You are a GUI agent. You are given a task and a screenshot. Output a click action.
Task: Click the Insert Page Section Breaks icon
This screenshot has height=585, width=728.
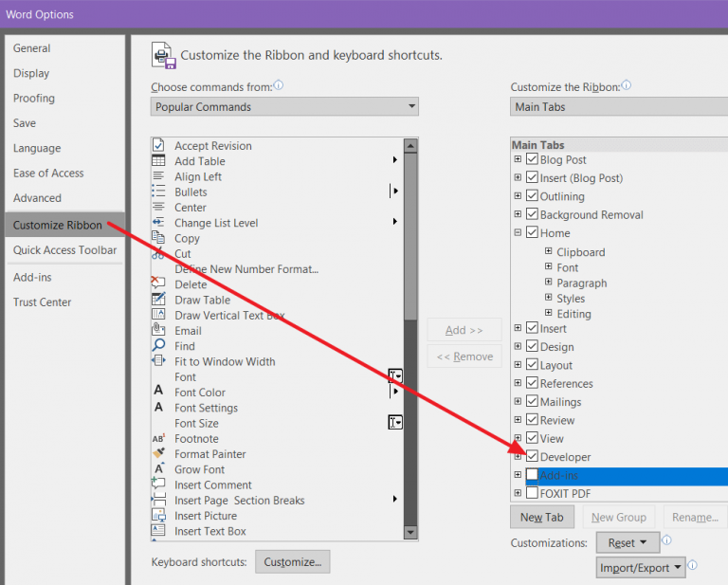tap(158, 500)
